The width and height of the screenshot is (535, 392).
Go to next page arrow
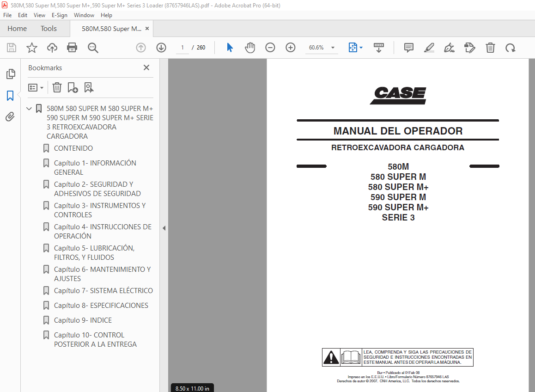(x=161, y=48)
